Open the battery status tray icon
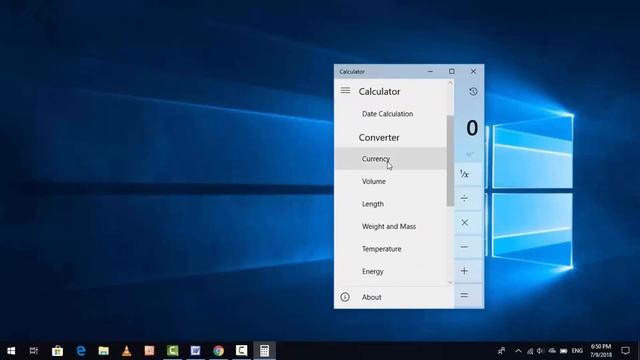 point(564,351)
